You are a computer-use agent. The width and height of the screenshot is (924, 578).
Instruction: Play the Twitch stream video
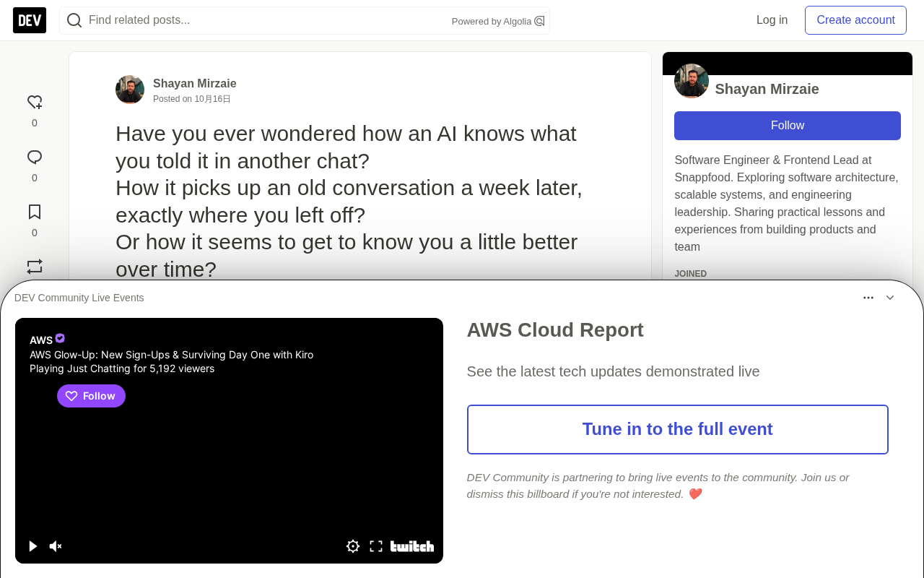coord(32,546)
